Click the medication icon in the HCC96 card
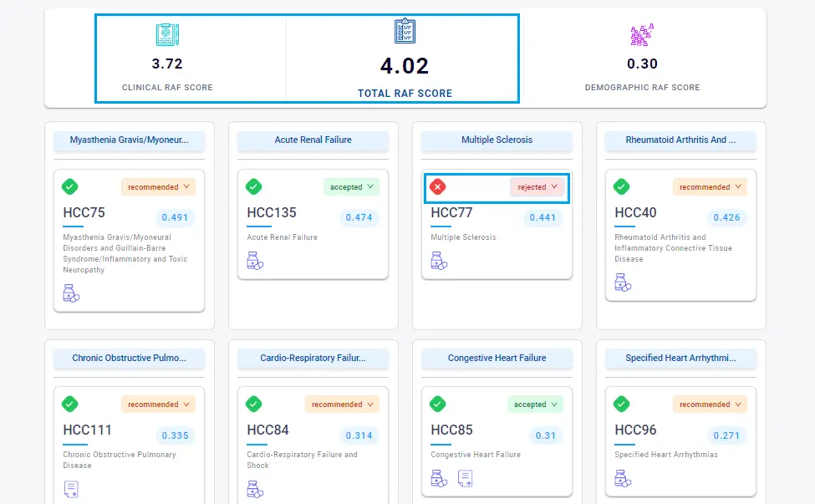The image size is (815, 504). 623,478
